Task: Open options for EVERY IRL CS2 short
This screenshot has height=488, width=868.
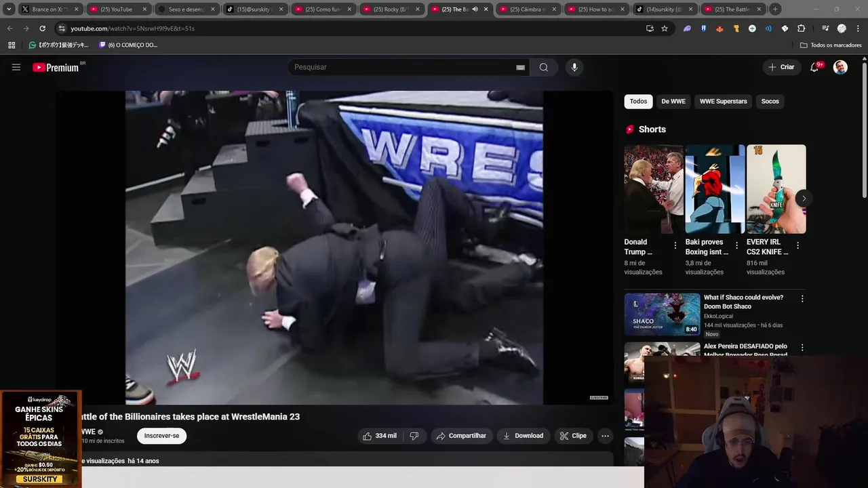Action: coord(797,245)
